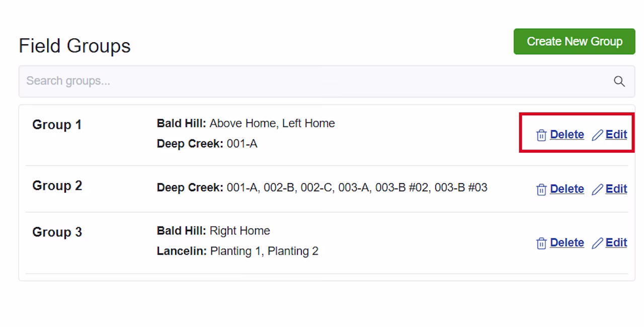The image size is (644, 327).
Task: Delete Group 3 via its link
Action: (x=567, y=242)
